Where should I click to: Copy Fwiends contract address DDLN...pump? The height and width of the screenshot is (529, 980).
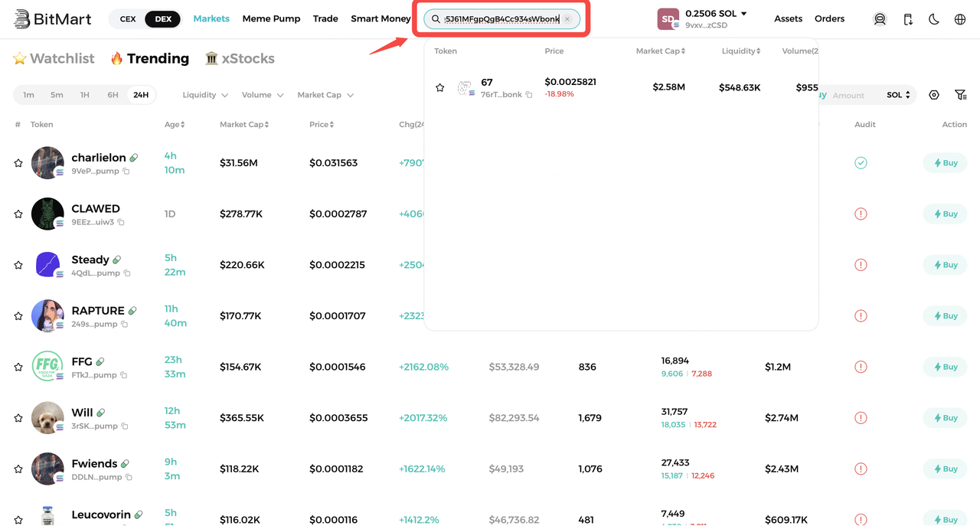pos(129,477)
